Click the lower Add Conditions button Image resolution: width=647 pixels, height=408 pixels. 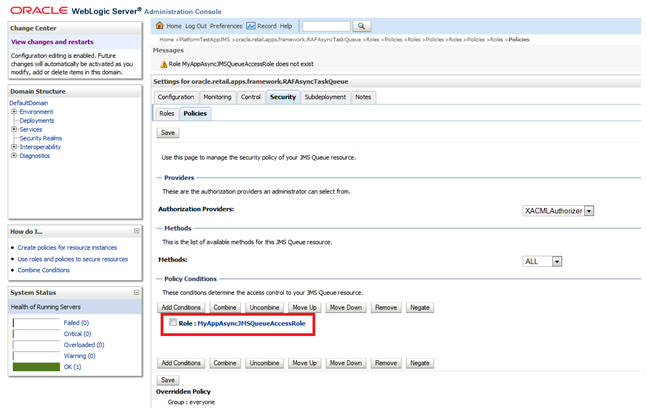(181, 363)
